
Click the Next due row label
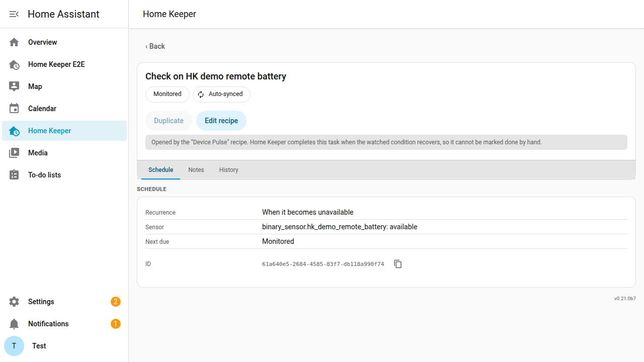pyautogui.click(x=157, y=242)
